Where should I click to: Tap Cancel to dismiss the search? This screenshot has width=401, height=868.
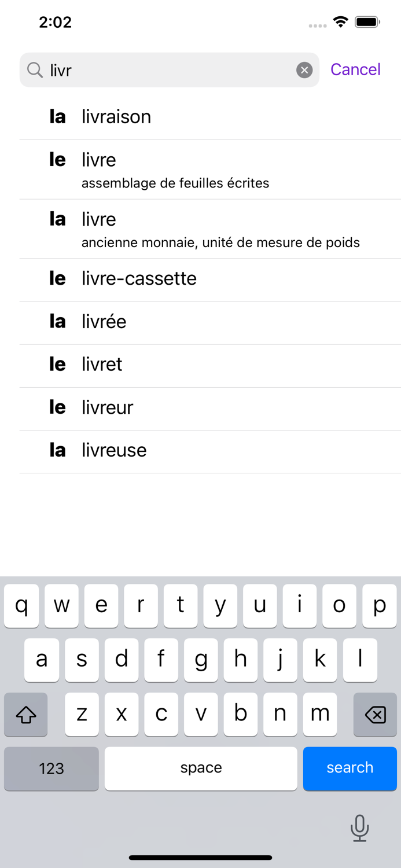[355, 70]
